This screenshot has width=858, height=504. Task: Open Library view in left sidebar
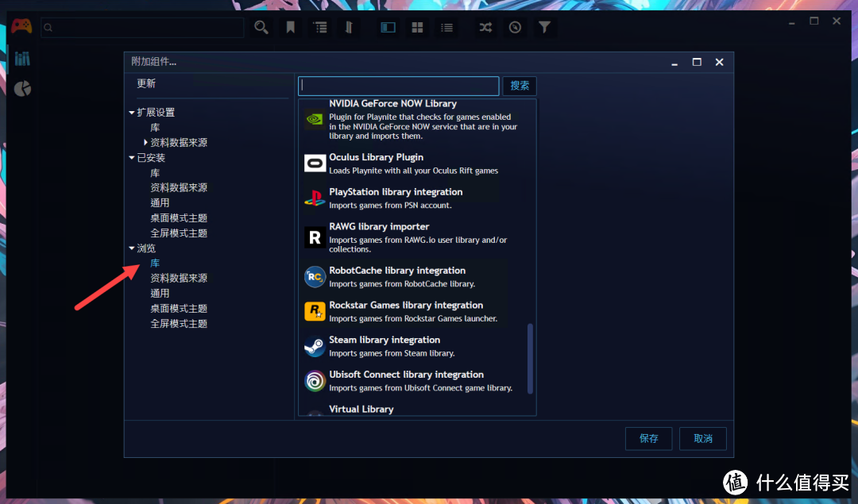(x=22, y=59)
